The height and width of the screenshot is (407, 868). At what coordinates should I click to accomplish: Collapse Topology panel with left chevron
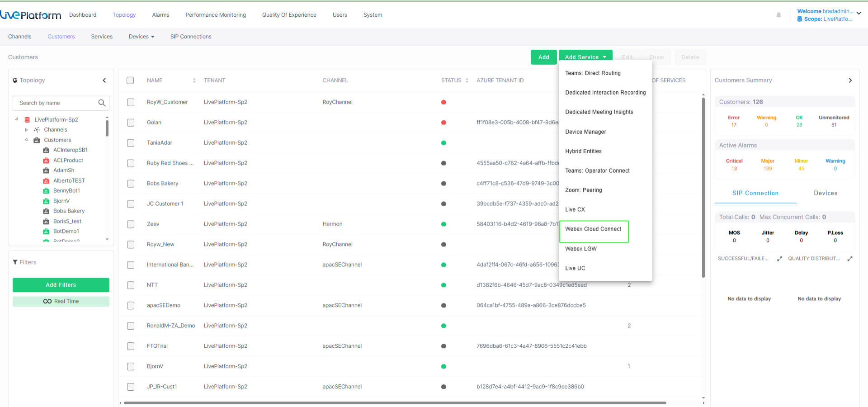[104, 80]
